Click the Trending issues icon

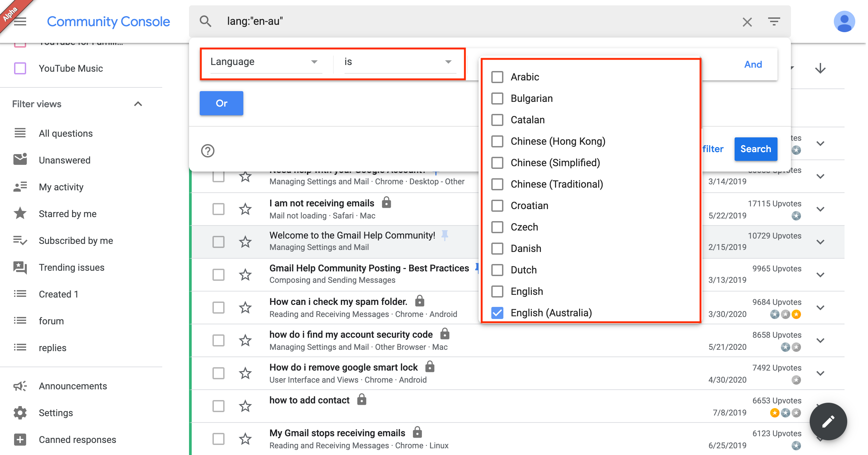[20, 267]
